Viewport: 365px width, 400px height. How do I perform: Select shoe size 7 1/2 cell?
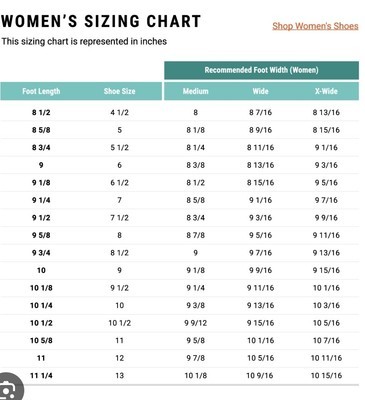pyautogui.click(x=119, y=218)
